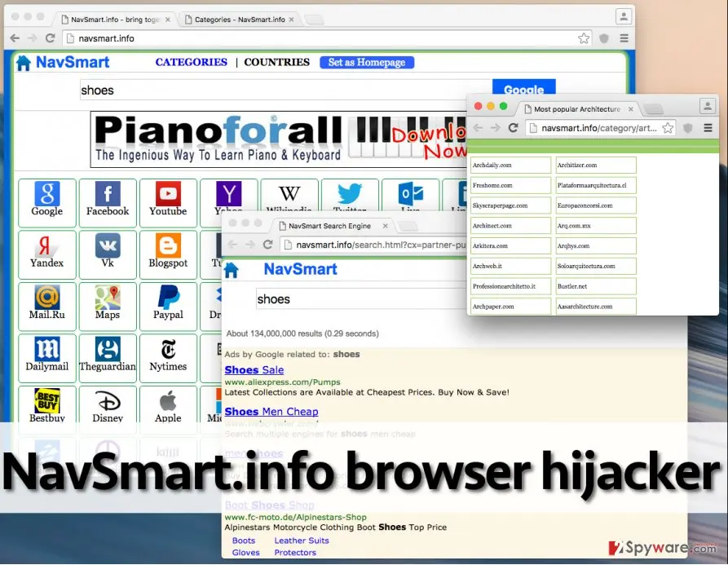Open the Maps shortcut tile
728x565 pixels.
point(108,307)
